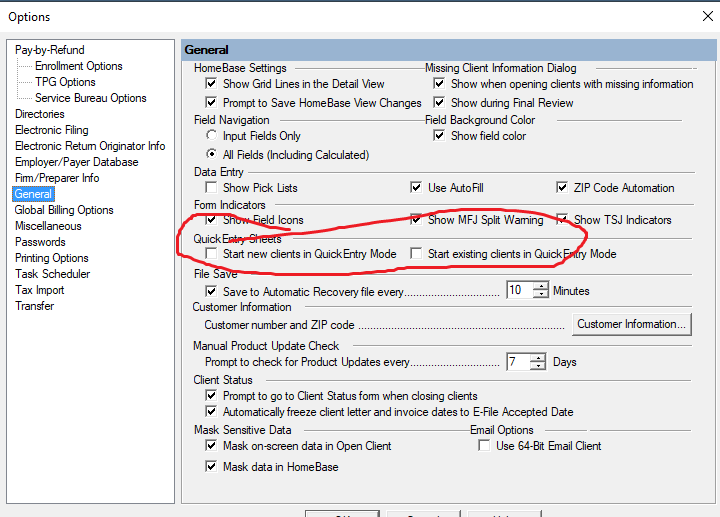This screenshot has height=517, width=720.
Task: Uncheck Mask data in HomeBase
Action: click(211, 467)
